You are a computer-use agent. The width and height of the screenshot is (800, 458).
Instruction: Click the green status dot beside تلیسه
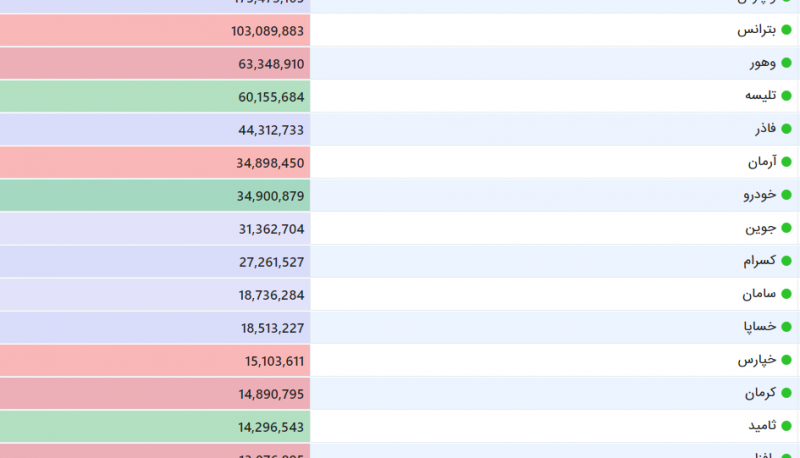786,96
